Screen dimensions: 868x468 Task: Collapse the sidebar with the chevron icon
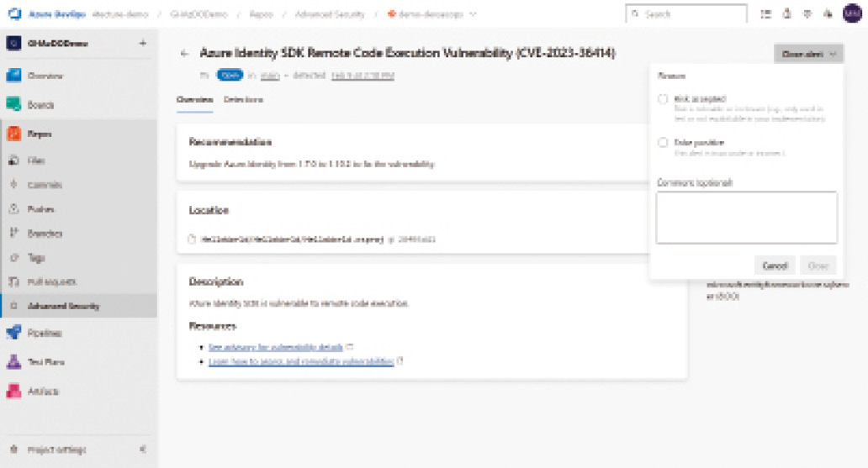point(143,450)
